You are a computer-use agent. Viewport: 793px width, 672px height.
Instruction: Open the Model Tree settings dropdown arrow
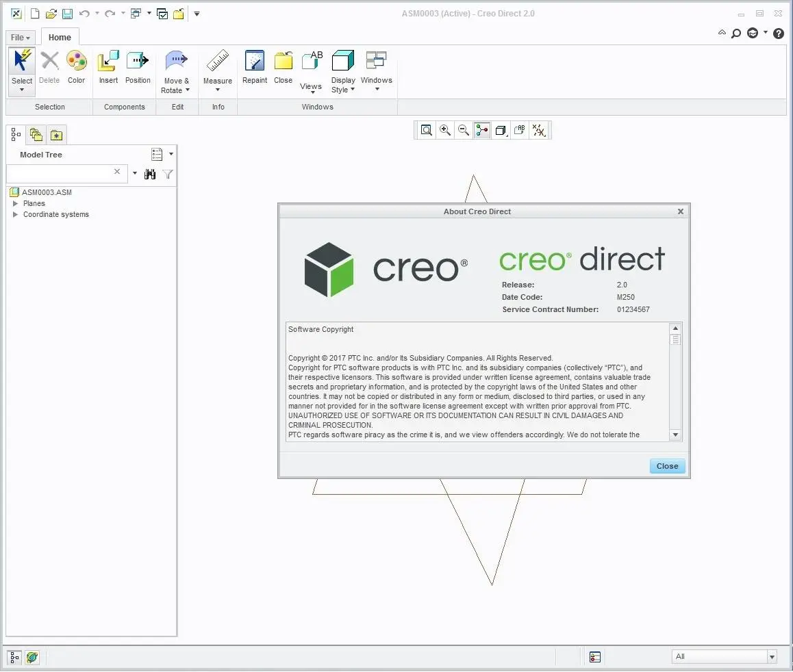point(171,154)
